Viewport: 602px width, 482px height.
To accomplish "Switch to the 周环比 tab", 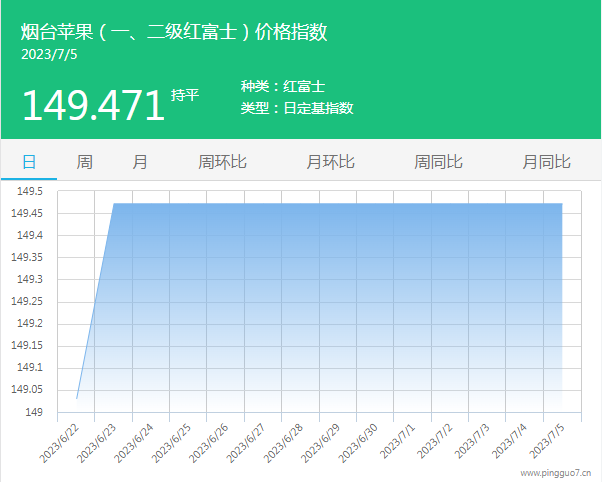I will (x=222, y=162).
